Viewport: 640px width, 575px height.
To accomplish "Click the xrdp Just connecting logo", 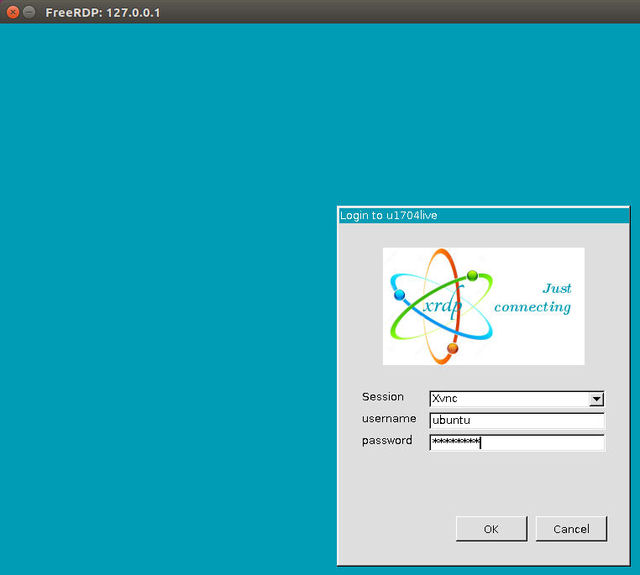I will [x=483, y=306].
